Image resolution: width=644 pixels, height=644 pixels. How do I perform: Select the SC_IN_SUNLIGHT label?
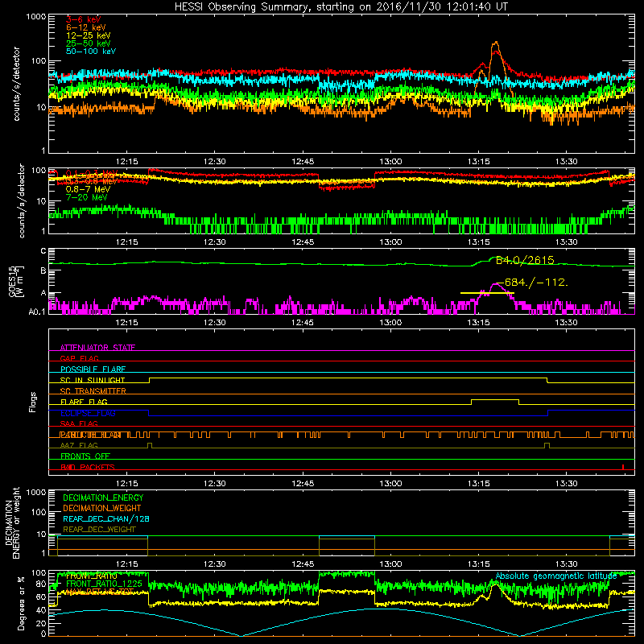pos(93,380)
